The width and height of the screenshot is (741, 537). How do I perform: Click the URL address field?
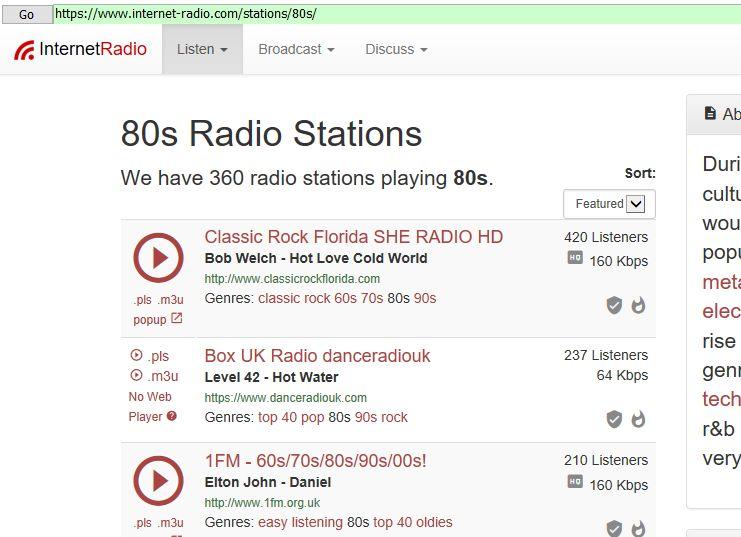click(397, 14)
